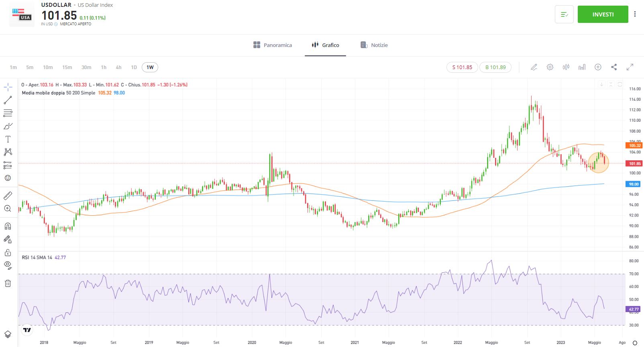This screenshot has height=347, width=644.
Task: Toggle the magnet snap mode
Action: (x=8, y=227)
